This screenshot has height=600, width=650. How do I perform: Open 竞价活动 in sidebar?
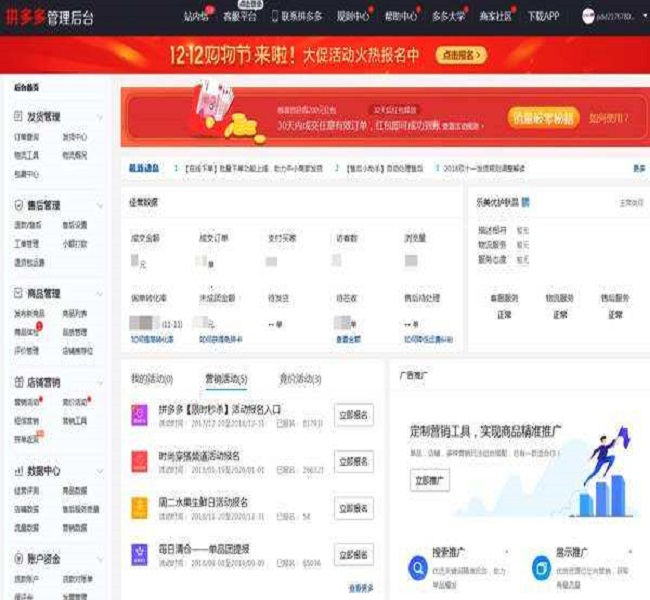[x=75, y=403]
